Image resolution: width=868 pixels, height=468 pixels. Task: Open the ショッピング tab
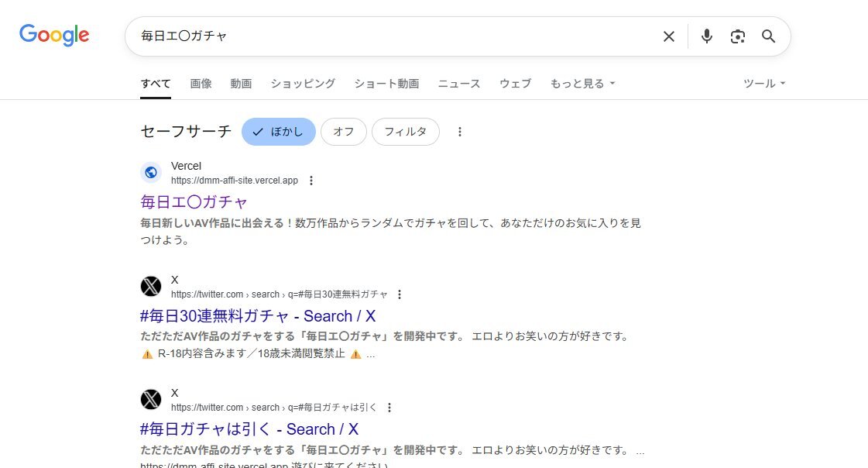pyautogui.click(x=303, y=84)
